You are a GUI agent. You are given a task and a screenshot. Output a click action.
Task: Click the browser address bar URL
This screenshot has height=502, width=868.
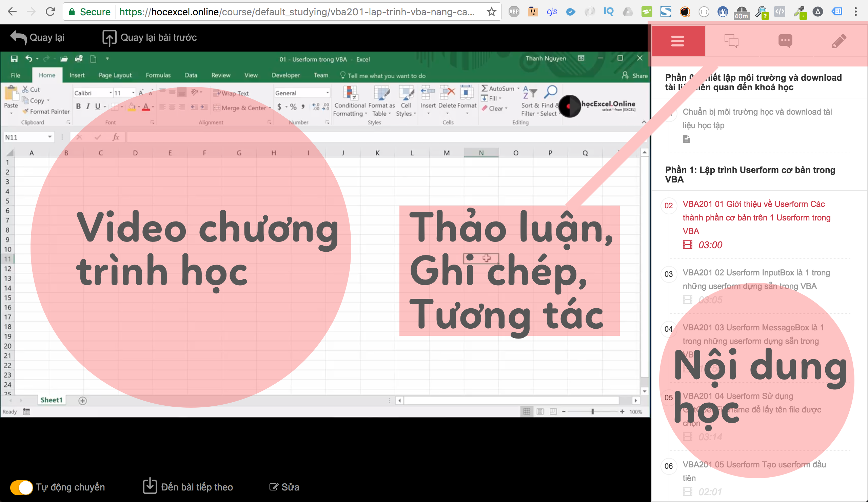[x=296, y=12]
